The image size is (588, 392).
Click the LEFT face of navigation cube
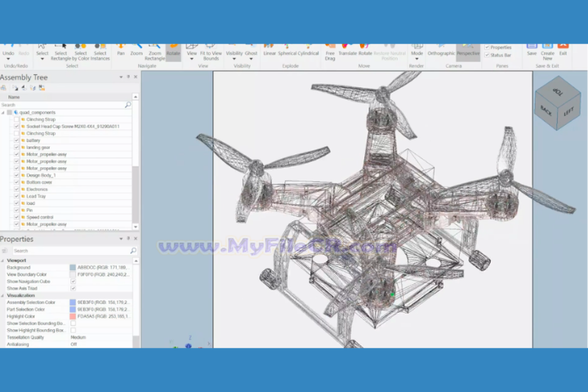coord(569,111)
